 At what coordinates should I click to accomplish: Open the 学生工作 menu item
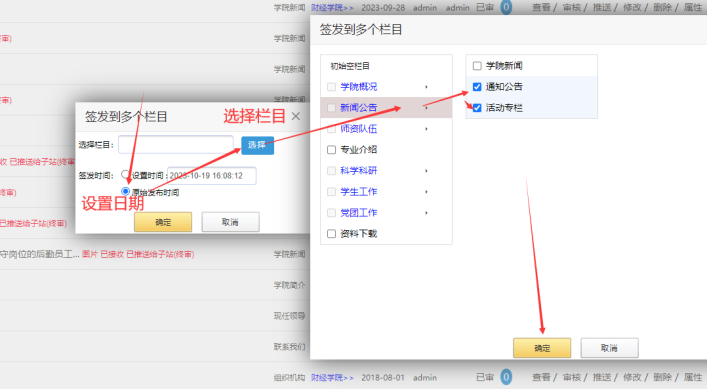(x=359, y=192)
